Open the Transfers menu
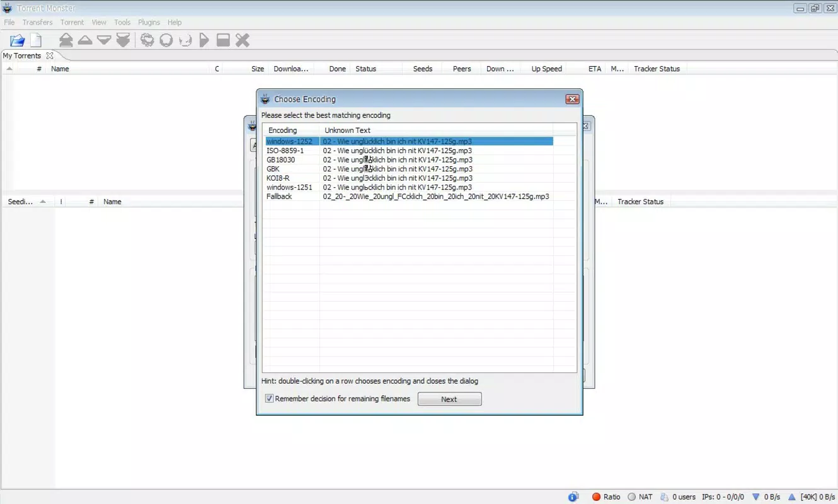The height and width of the screenshot is (504, 838). pos(38,22)
